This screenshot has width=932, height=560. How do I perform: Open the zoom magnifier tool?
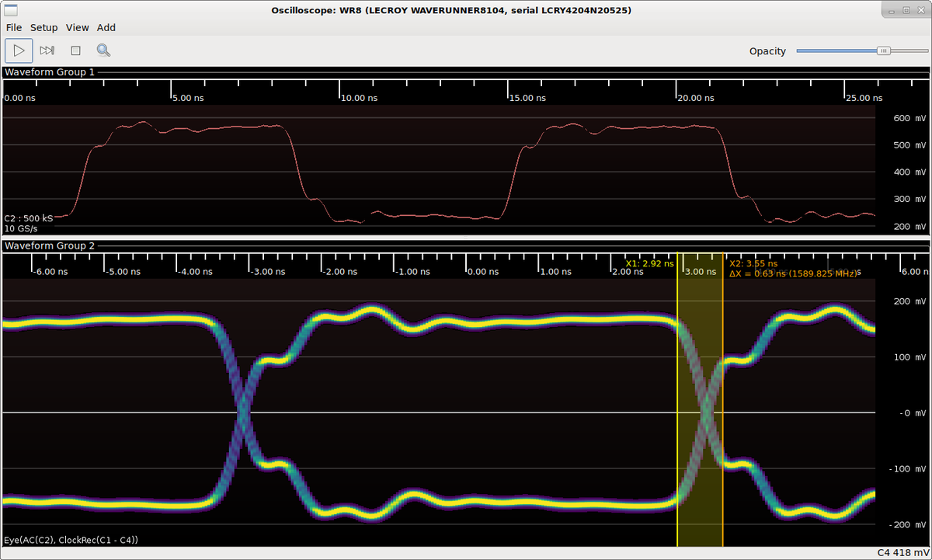click(x=103, y=50)
